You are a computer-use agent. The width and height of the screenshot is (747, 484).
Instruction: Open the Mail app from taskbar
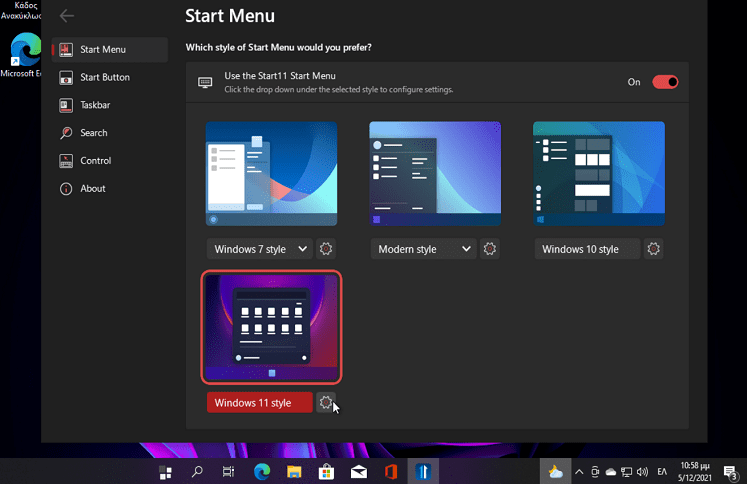pyautogui.click(x=359, y=472)
